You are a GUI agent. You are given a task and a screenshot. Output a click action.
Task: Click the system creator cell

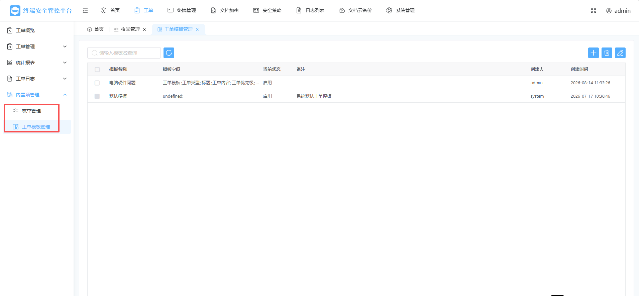click(x=537, y=96)
